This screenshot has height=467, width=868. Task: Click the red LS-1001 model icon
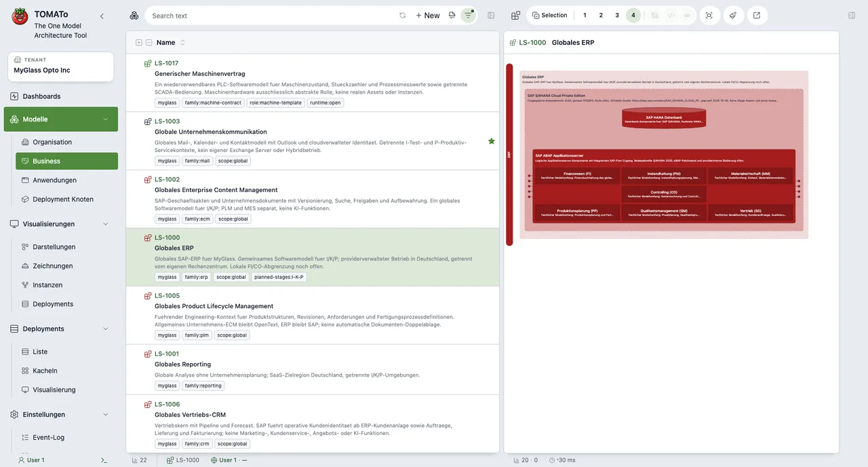pyautogui.click(x=148, y=354)
